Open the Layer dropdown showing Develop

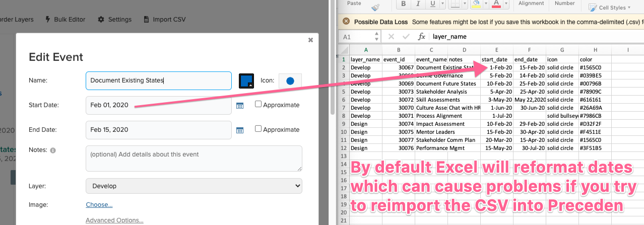click(194, 186)
